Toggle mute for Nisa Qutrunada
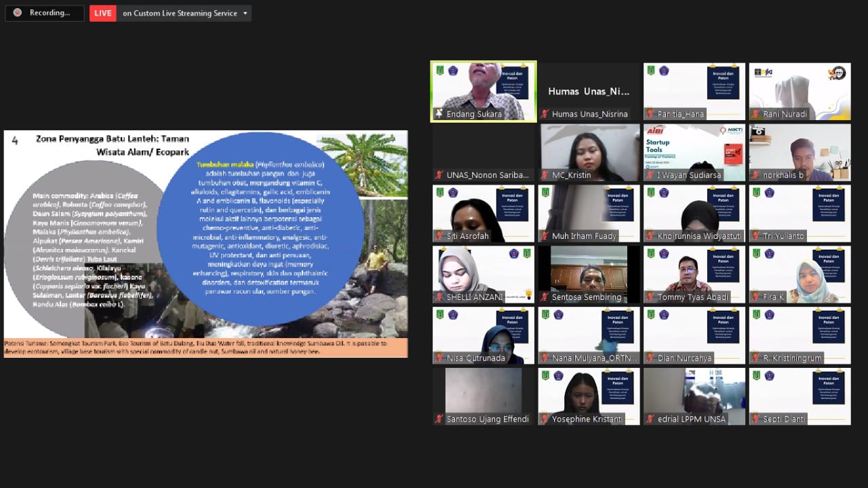The width and height of the screenshot is (868, 488). [x=439, y=357]
